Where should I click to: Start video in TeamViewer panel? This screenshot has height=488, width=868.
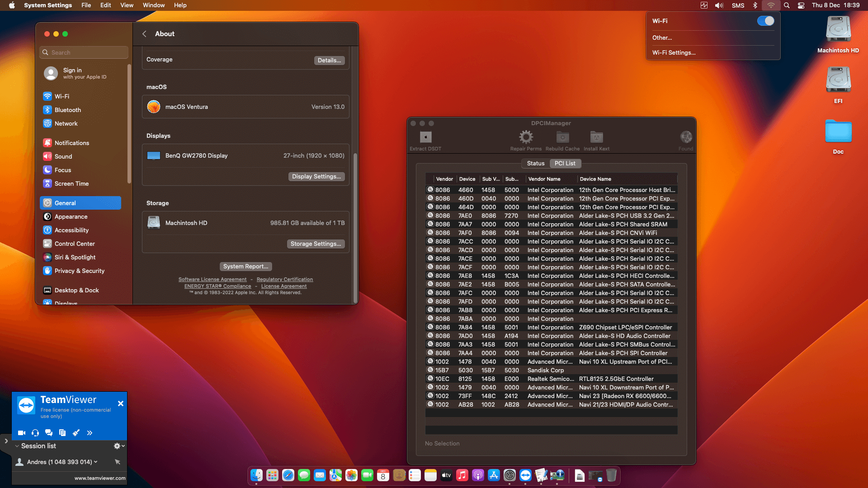pos(22,433)
